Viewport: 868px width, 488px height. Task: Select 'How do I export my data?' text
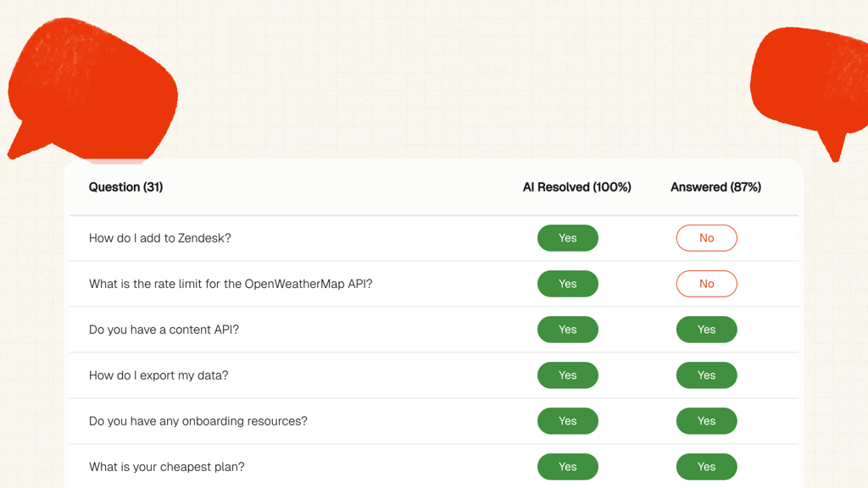pyautogui.click(x=159, y=375)
